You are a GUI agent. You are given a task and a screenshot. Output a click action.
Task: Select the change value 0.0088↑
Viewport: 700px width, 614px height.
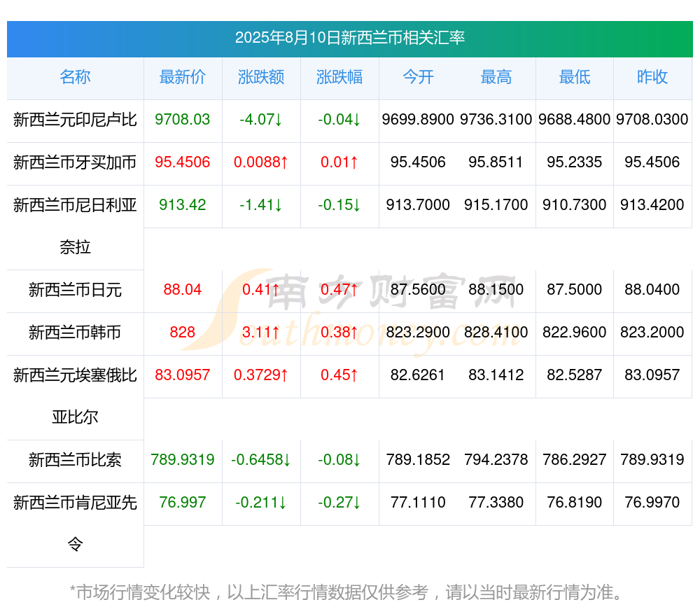261,162
